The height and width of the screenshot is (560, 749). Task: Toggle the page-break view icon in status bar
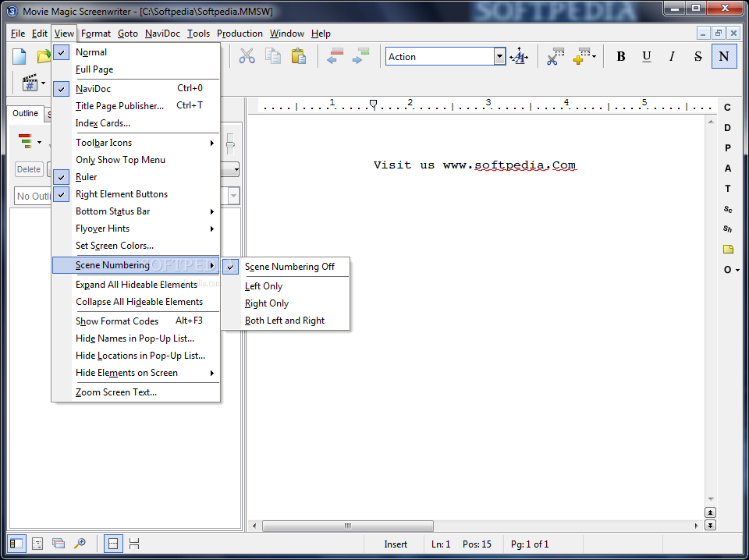[112, 544]
